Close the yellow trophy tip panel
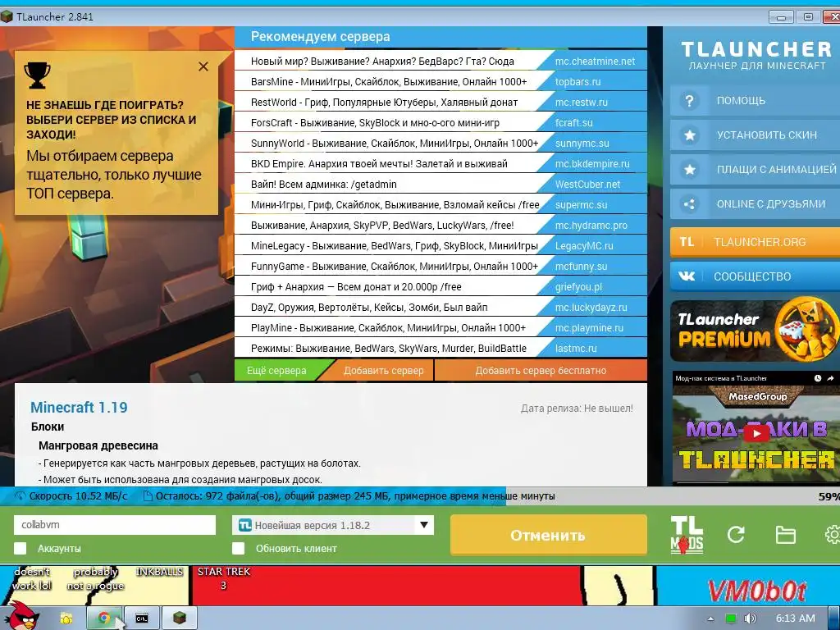Screen dimensions: 840x630 coord(203,66)
